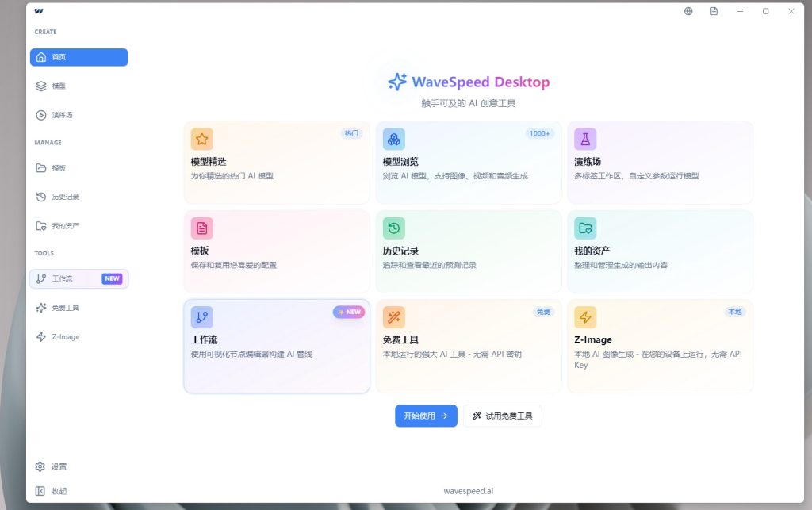Click the flask icon on the 演练场 card
The height and width of the screenshot is (510, 812).
585,139
